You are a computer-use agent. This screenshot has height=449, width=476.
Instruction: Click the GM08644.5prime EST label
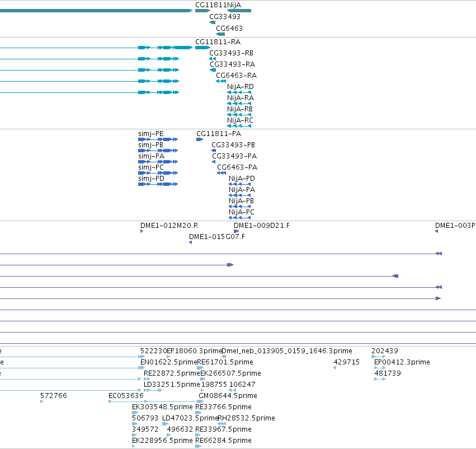point(228,395)
